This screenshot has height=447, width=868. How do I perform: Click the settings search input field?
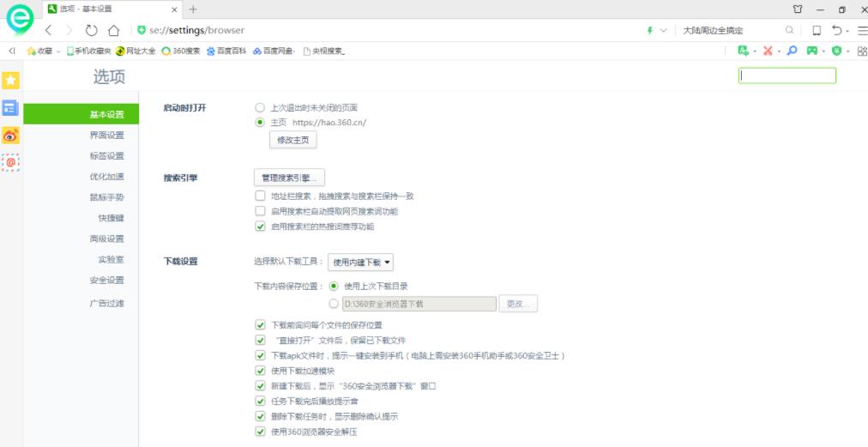click(x=787, y=76)
